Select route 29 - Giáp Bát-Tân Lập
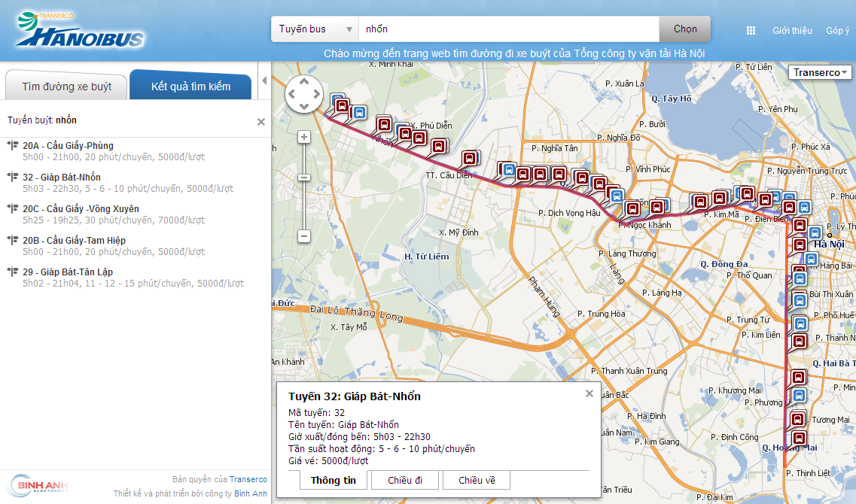The width and height of the screenshot is (856, 504). [68, 272]
